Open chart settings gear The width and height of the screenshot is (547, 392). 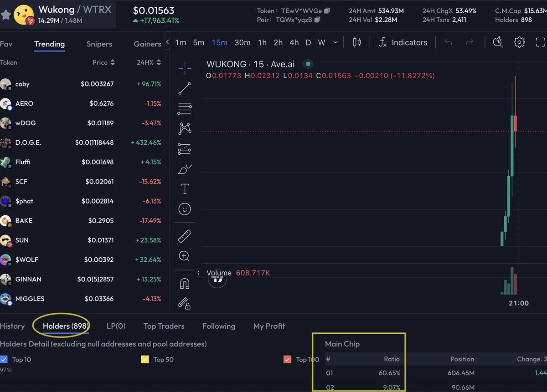519,42
